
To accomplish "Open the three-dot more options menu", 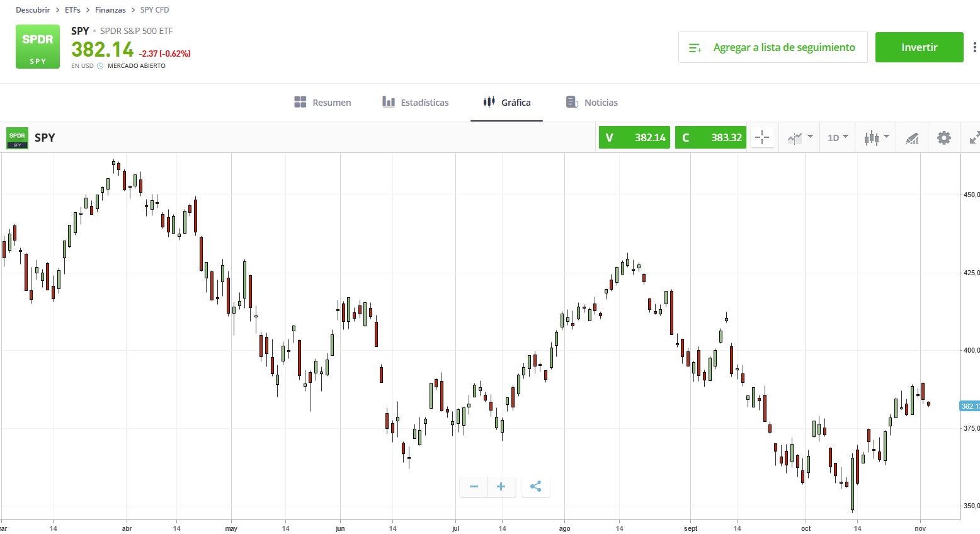I will (x=974, y=47).
